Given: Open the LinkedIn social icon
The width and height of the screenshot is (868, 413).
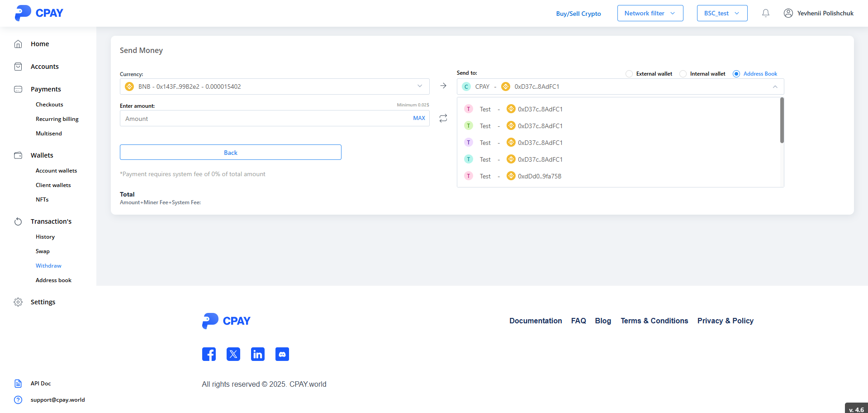Looking at the screenshot, I should click(x=258, y=354).
